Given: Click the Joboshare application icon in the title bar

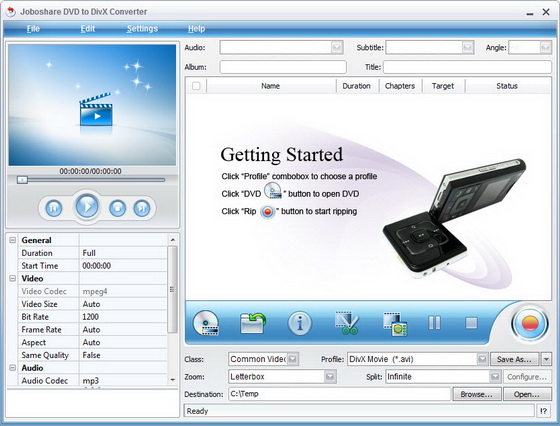Looking at the screenshot, I should (x=11, y=12).
